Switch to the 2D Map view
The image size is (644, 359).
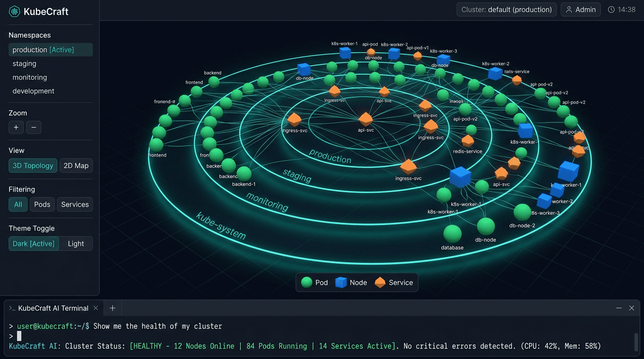click(x=76, y=165)
